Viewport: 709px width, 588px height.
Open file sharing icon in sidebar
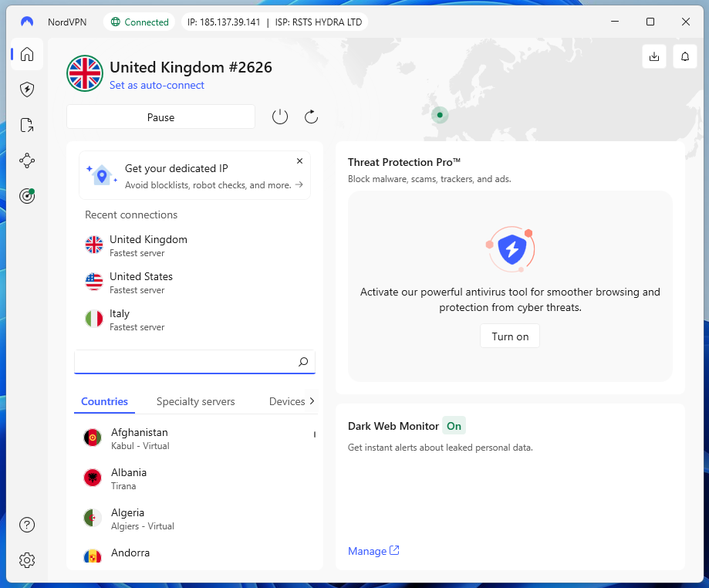(27, 125)
